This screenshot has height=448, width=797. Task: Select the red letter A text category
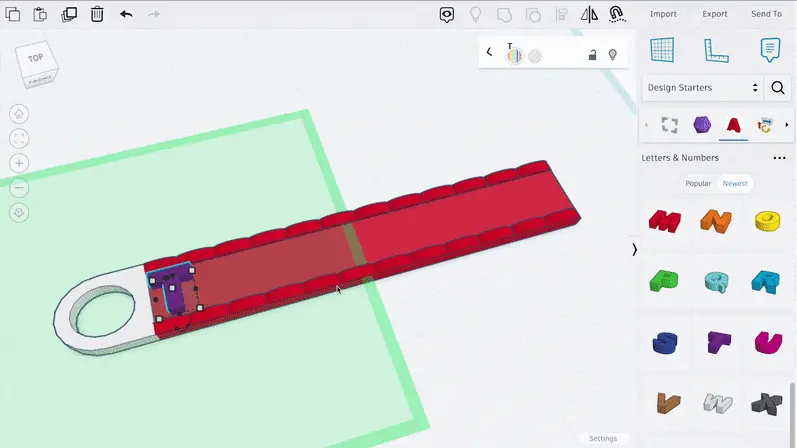point(733,125)
